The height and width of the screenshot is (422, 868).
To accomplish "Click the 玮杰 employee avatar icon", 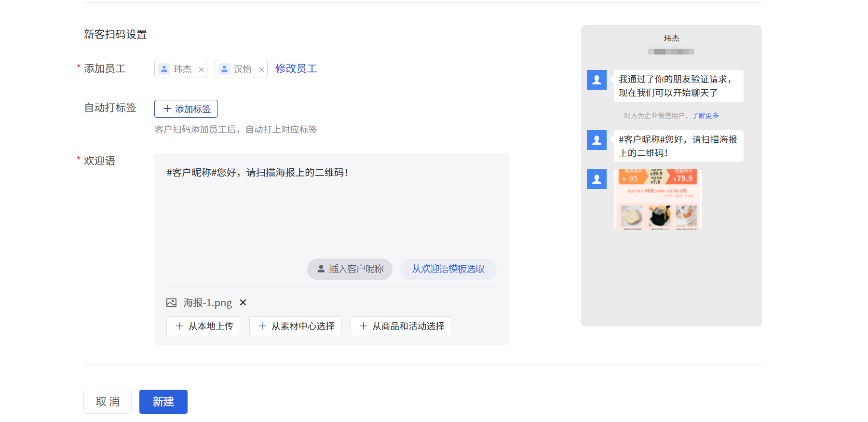I will point(164,69).
